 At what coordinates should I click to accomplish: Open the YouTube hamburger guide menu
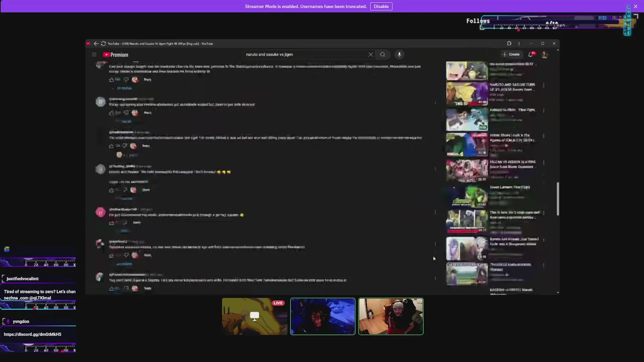click(x=94, y=54)
